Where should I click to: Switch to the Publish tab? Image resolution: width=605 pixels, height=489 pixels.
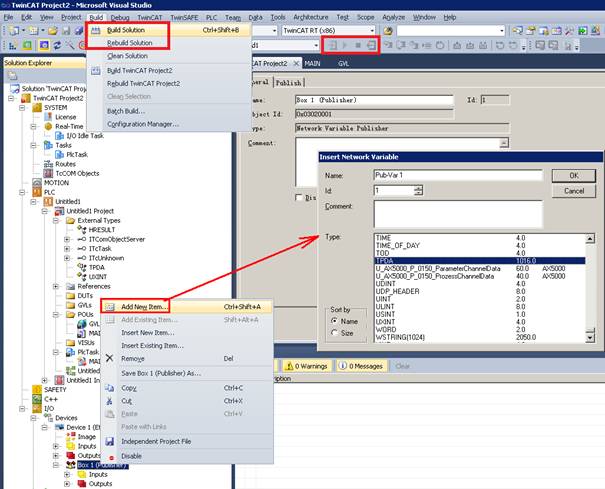[289, 82]
